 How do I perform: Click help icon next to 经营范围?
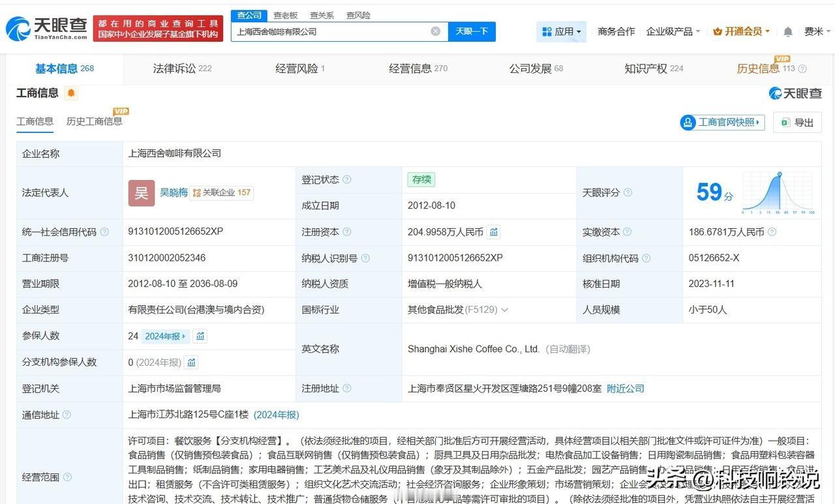tap(67, 477)
